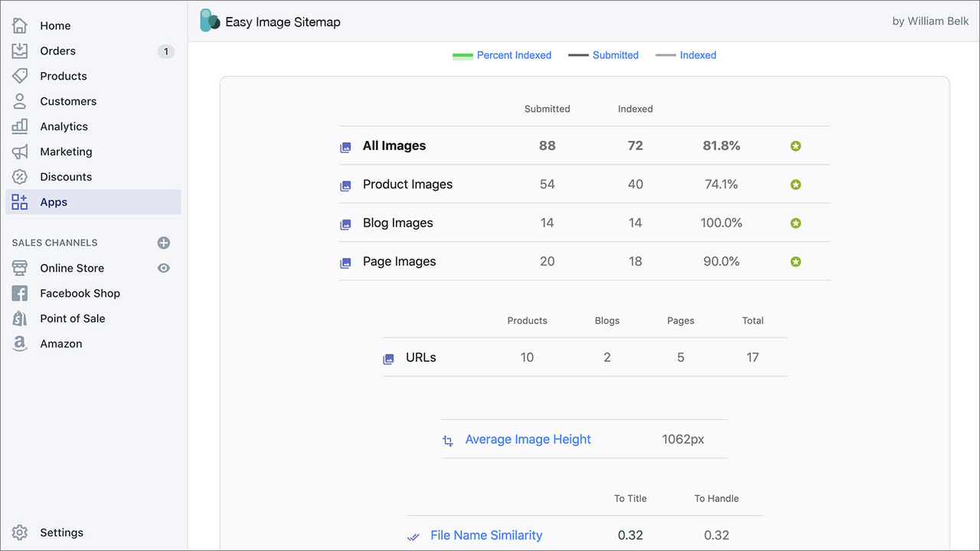Click the plus to add a sales channel
Image resolution: width=980 pixels, height=551 pixels.
163,243
